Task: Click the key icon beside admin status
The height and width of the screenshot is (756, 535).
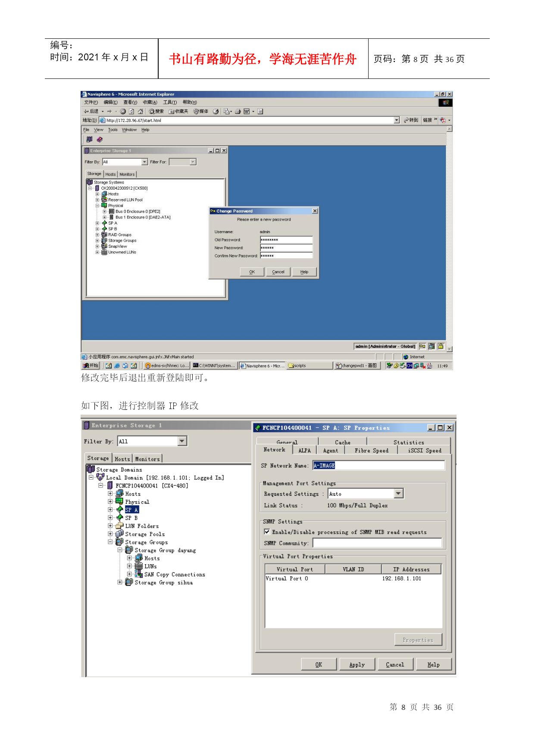Action: [422, 346]
